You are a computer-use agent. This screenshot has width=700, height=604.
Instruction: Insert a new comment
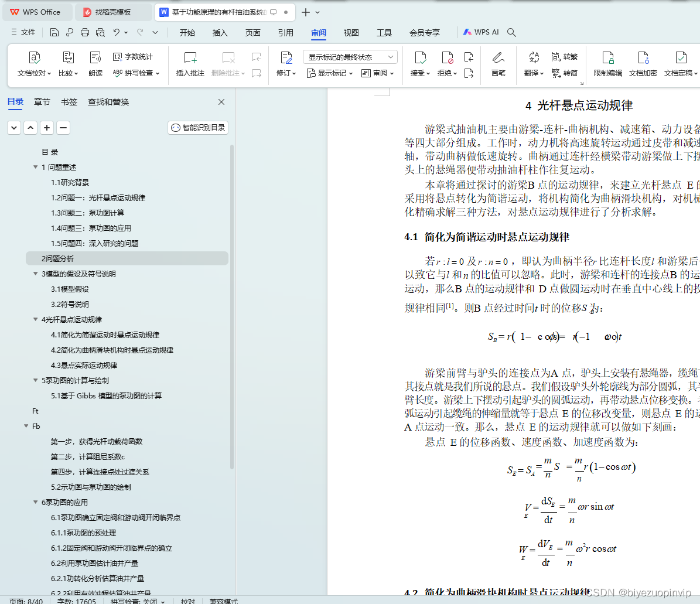click(x=190, y=64)
